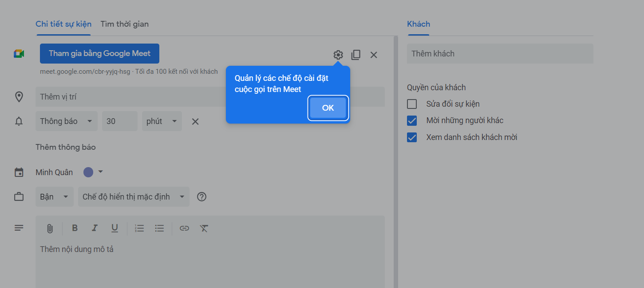The height and width of the screenshot is (288, 644).
Task: Open the calendar color swatch picker
Action: [x=93, y=172]
